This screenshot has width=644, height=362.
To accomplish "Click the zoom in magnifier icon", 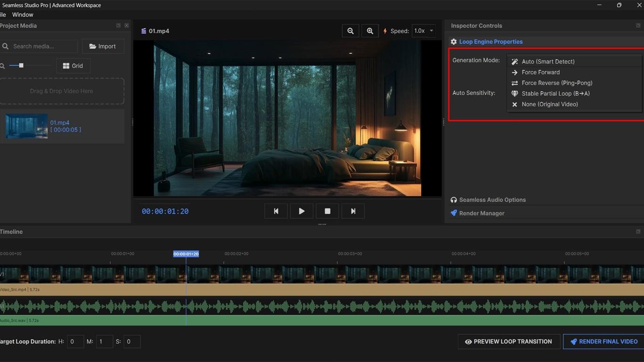I will point(370,31).
